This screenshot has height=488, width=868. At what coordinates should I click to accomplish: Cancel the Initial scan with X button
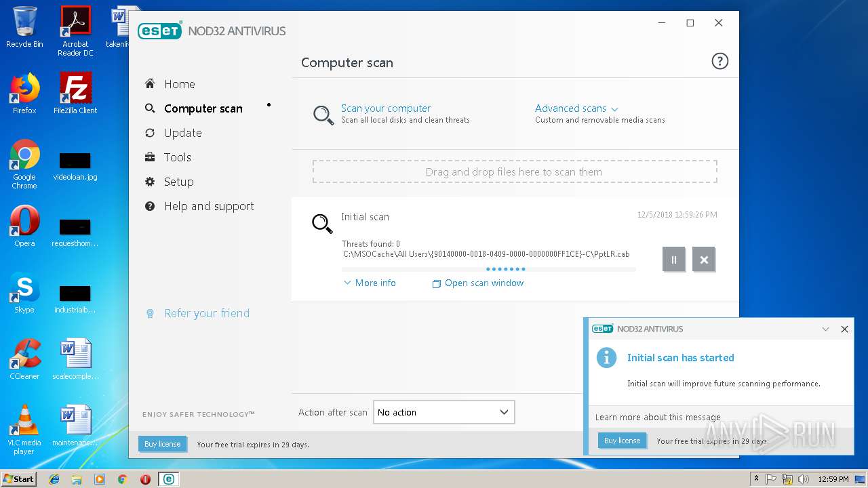click(x=704, y=259)
